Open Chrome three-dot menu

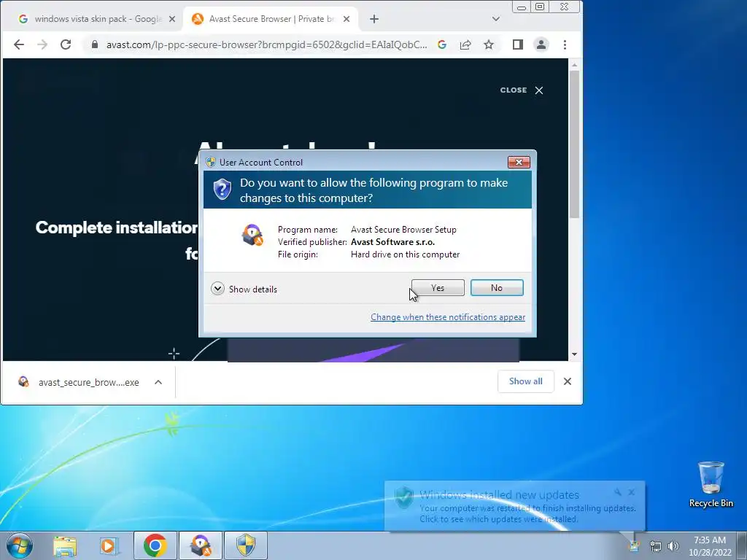tap(565, 44)
